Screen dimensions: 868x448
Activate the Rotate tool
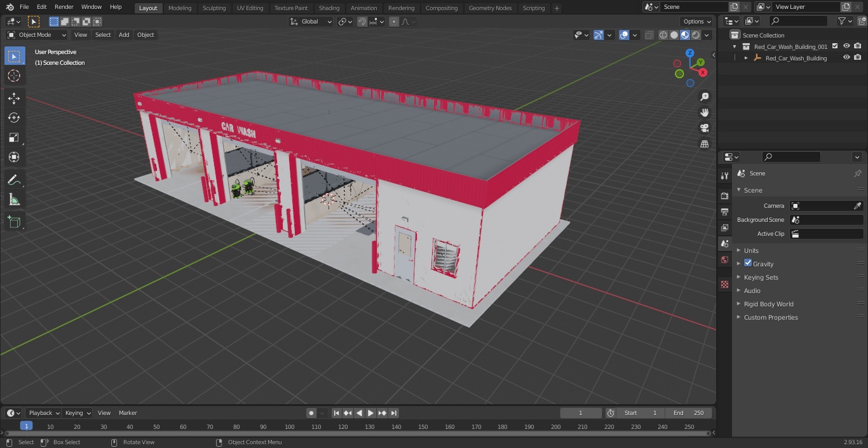click(x=14, y=118)
